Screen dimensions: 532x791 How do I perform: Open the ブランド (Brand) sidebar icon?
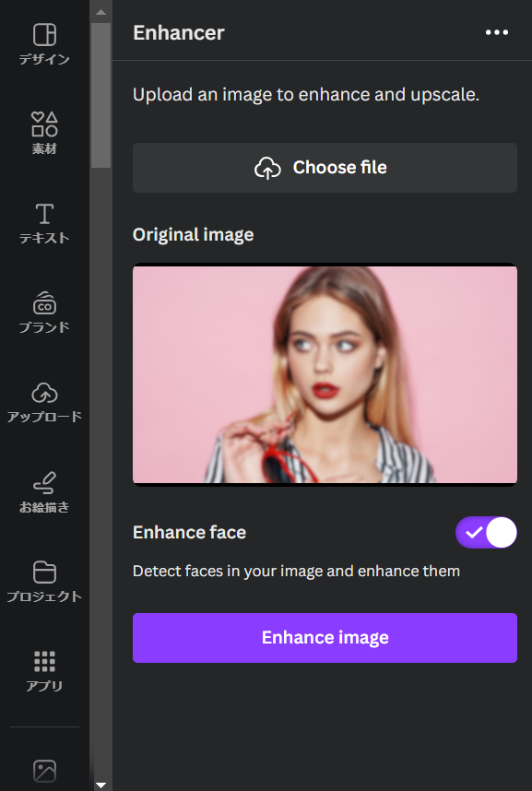click(44, 303)
